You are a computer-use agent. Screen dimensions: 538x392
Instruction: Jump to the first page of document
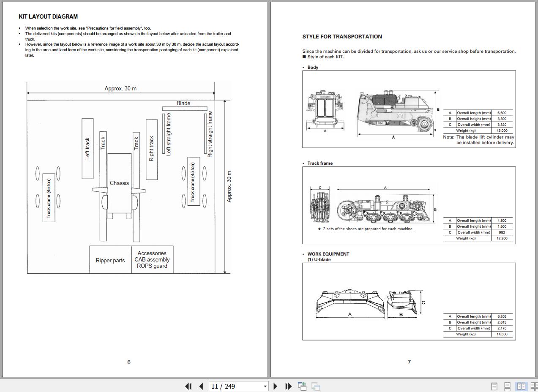click(x=188, y=386)
